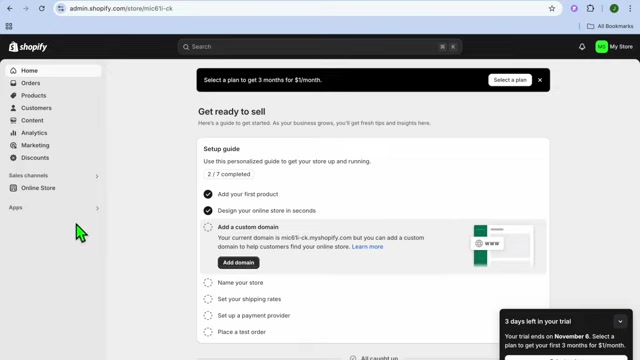The height and width of the screenshot is (360, 640).
Task: Collapse the trial notice chevron
Action: pos(620,322)
